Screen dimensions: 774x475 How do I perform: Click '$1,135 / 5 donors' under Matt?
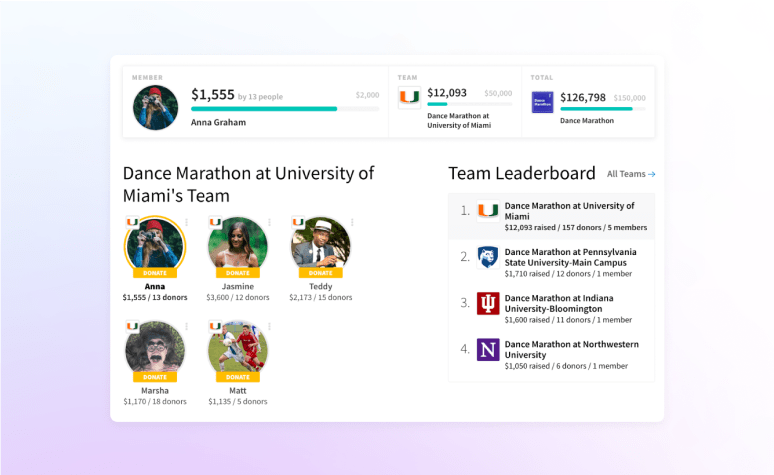click(238, 401)
